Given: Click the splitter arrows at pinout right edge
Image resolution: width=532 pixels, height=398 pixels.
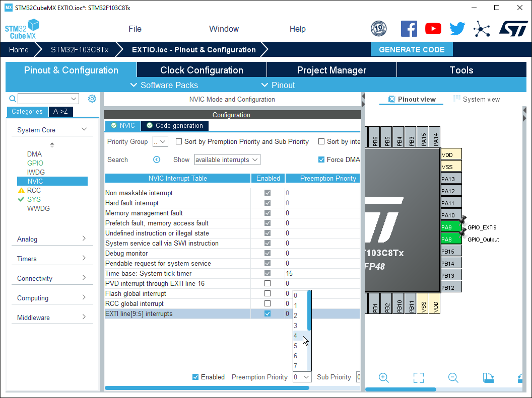Looking at the screenshot, I should tap(524, 114).
